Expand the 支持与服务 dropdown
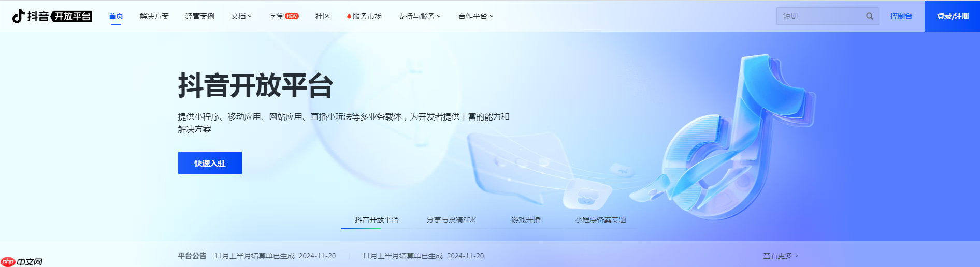The height and width of the screenshot is (267, 980). point(420,16)
